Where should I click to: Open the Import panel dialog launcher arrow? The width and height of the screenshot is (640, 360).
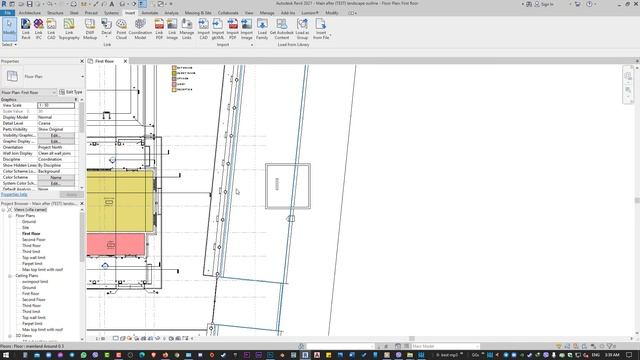[x=251, y=44]
